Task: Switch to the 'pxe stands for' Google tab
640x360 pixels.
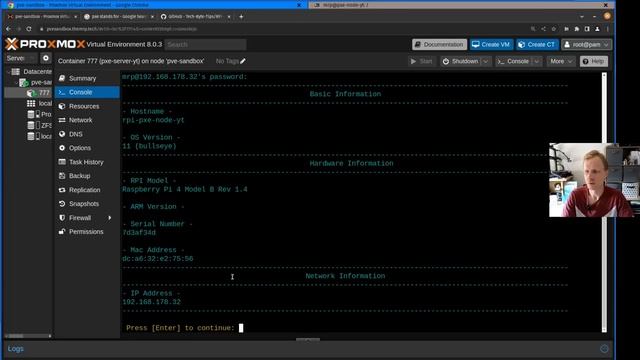Action: [118, 17]
